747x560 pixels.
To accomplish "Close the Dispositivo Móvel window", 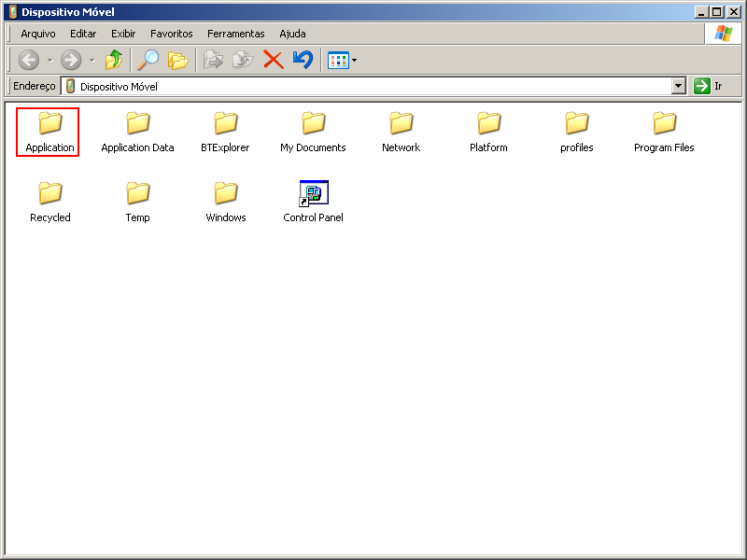I will coord(734,12).
